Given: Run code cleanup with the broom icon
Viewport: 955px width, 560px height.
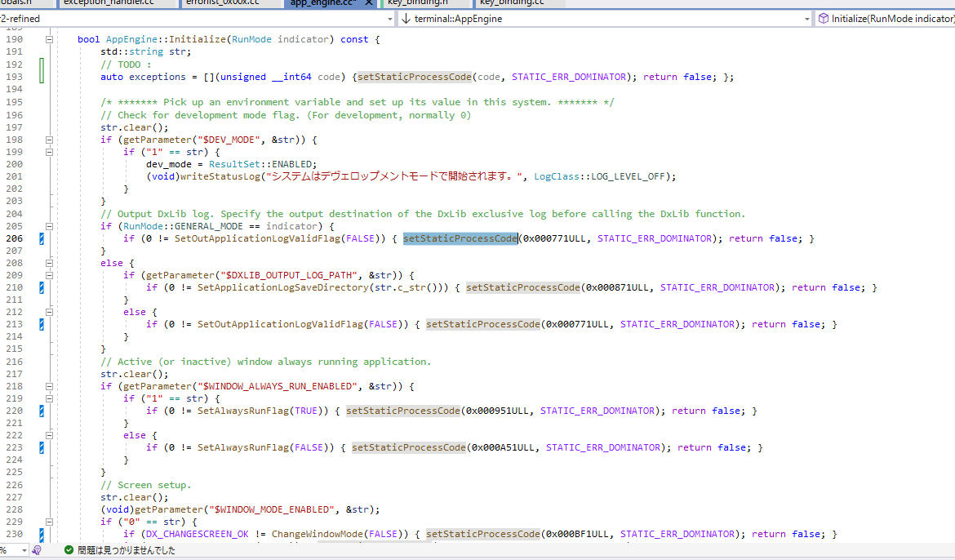Looking at the screenshot, I should (x=37, y=550).
